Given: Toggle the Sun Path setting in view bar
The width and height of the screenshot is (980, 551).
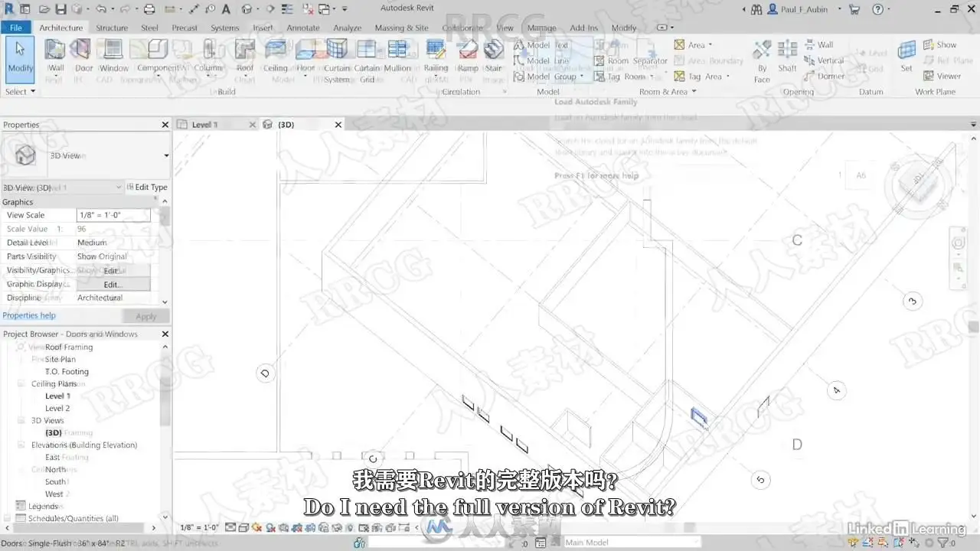Looking at the screenshot, I should pyautogui.click(x=257, y=527).
